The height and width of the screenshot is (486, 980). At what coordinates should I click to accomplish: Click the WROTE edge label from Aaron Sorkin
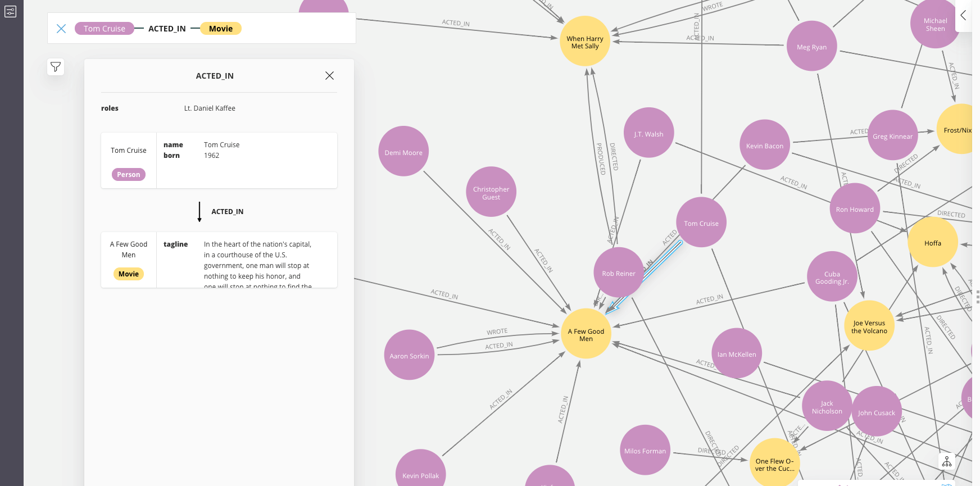pyautogui.click(x=497, y=332)
